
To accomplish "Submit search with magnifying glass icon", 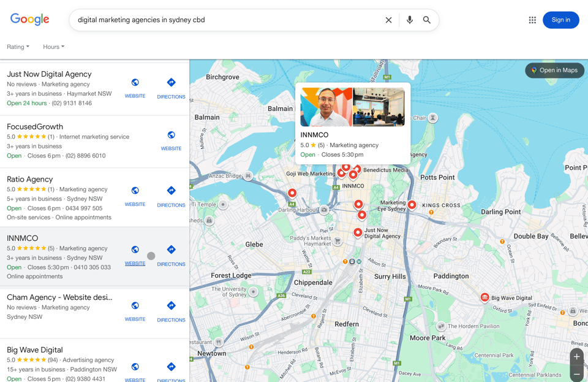I will pyautogui.click(x=427, y=20).
